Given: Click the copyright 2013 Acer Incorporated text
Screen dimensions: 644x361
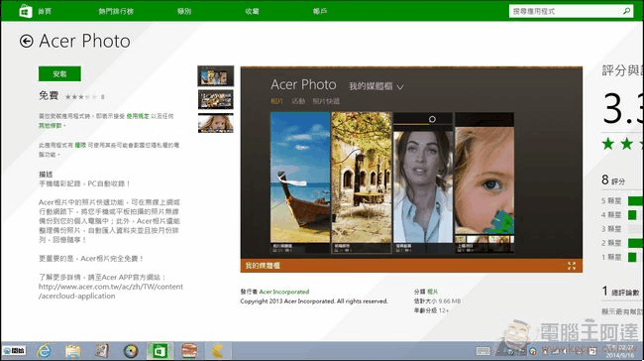Looking at the screenshot, I should (x=314, y=301).
